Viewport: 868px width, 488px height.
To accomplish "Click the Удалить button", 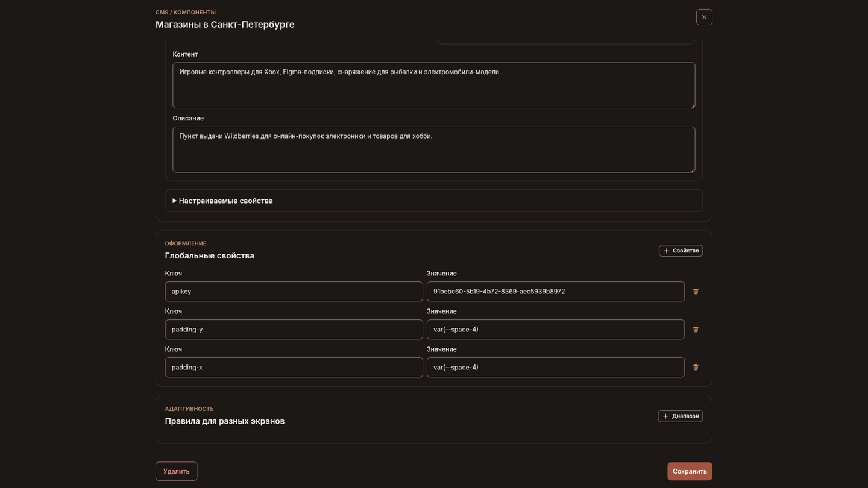I will tap(176, 471).
